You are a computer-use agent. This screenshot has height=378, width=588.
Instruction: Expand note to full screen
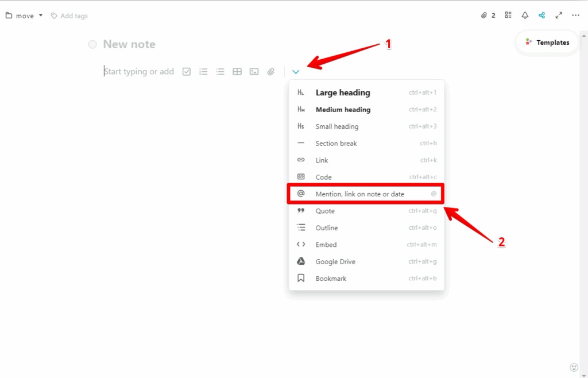[559, 16]
